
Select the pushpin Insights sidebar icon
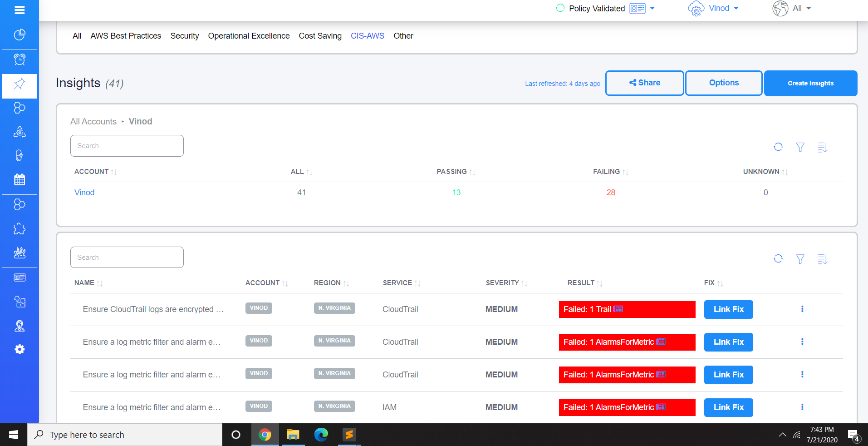[x=20, y=84]
